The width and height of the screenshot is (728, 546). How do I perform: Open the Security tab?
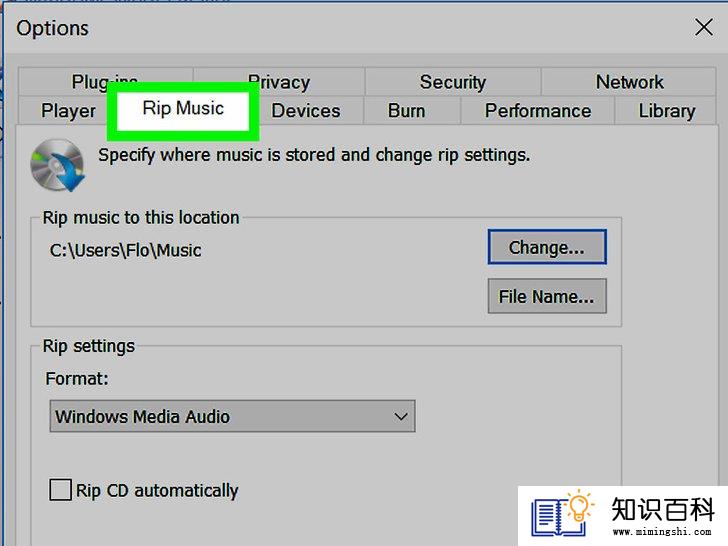tap(453, 82)
